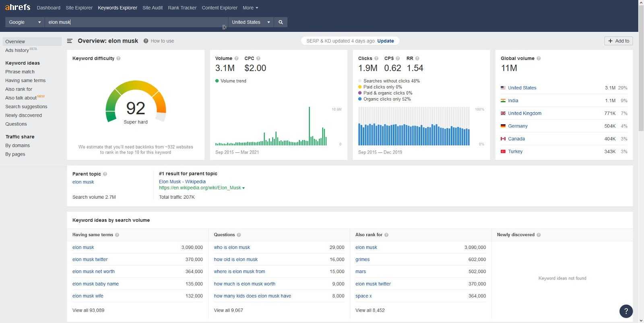
Task: Click the Newly discovered info icon
Action: [539, 235]
